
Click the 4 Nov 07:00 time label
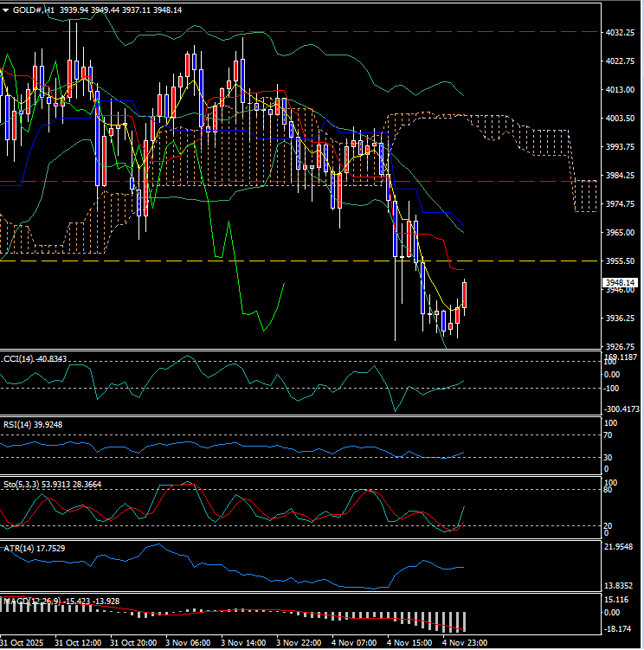pyautogui.click(x=355, y=643)
